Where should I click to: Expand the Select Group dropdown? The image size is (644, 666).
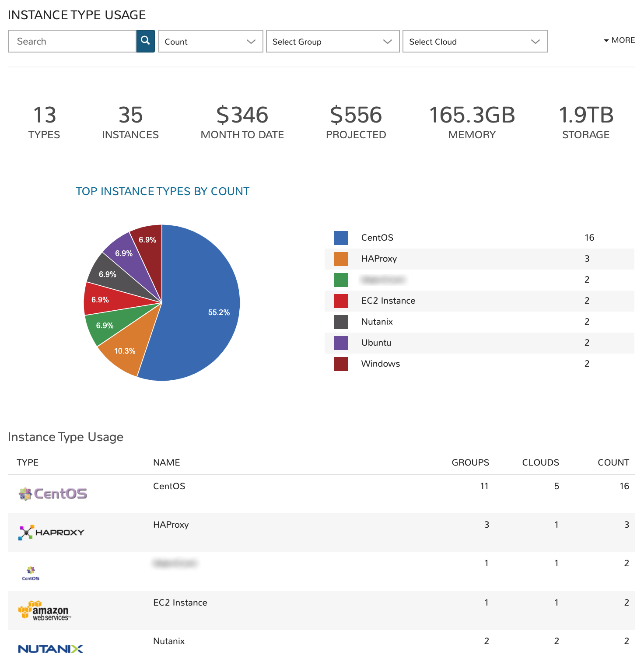332,42
